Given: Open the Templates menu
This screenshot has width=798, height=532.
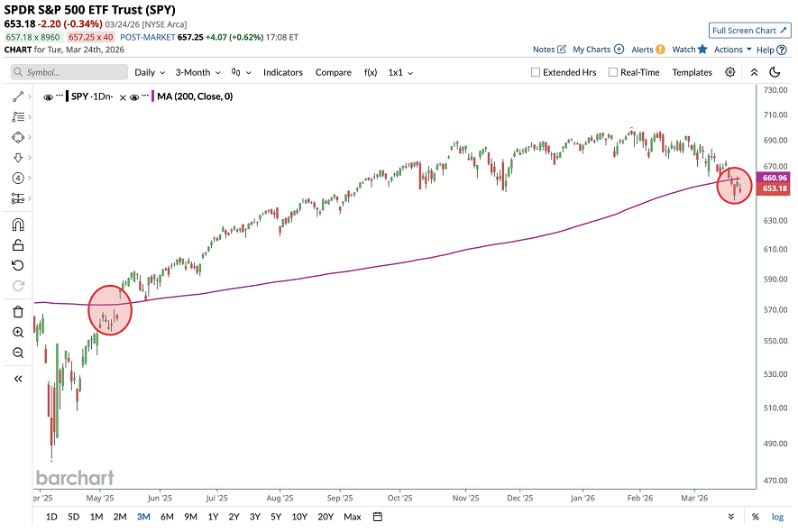Looking at the screenshot, I should point(692,72).
